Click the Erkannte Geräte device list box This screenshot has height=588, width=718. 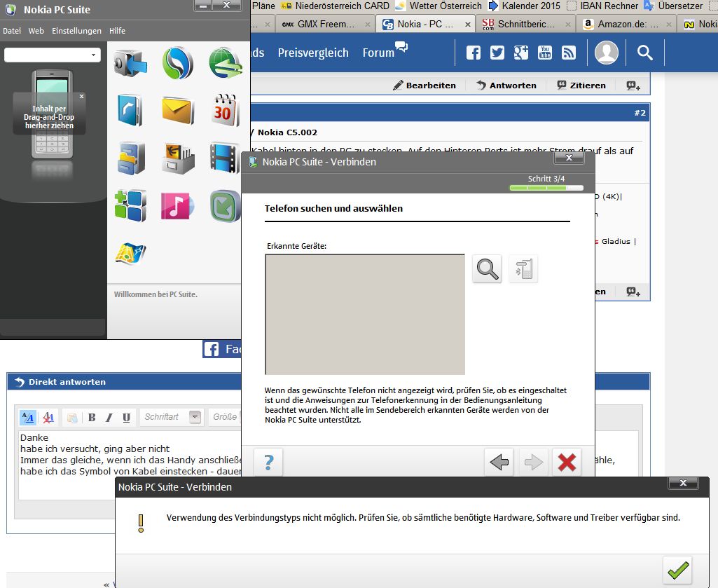pos(365,315)
